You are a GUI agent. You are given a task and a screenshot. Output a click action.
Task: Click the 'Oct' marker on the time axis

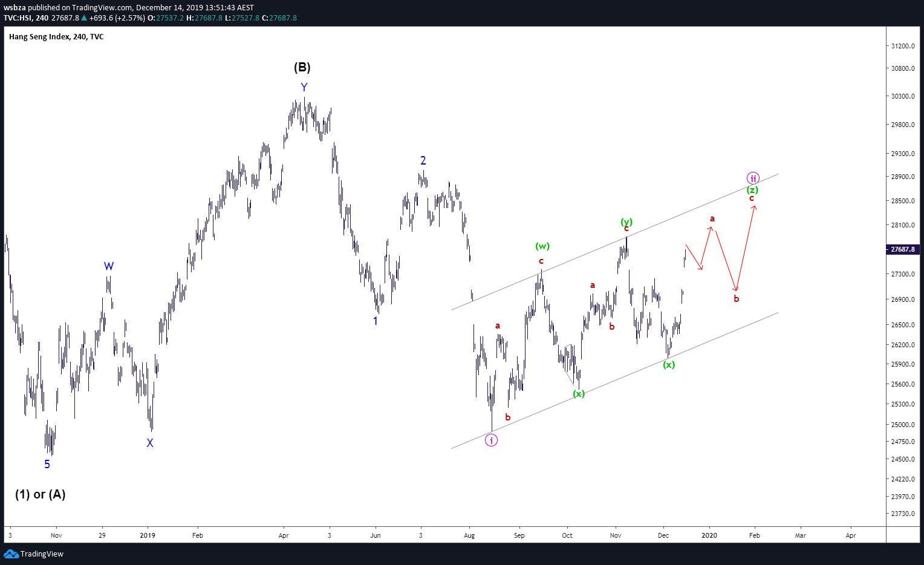pyautogui.click(x=567, y=535)
